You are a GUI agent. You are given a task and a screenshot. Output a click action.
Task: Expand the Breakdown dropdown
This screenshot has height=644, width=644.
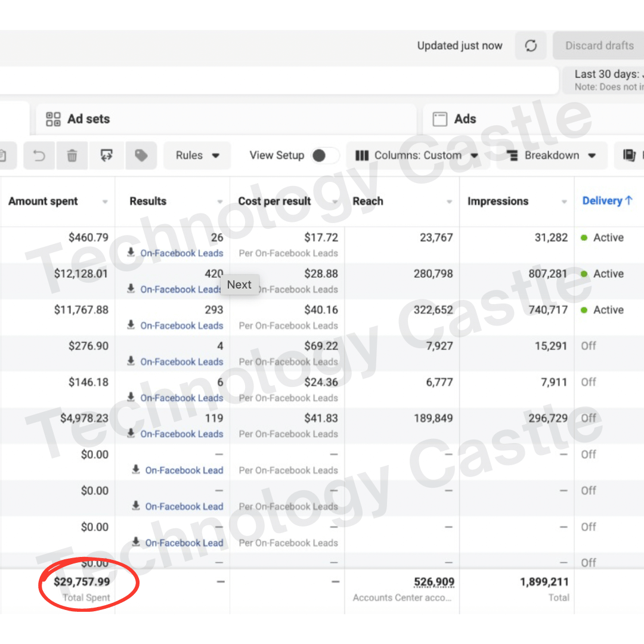[552, 156]
